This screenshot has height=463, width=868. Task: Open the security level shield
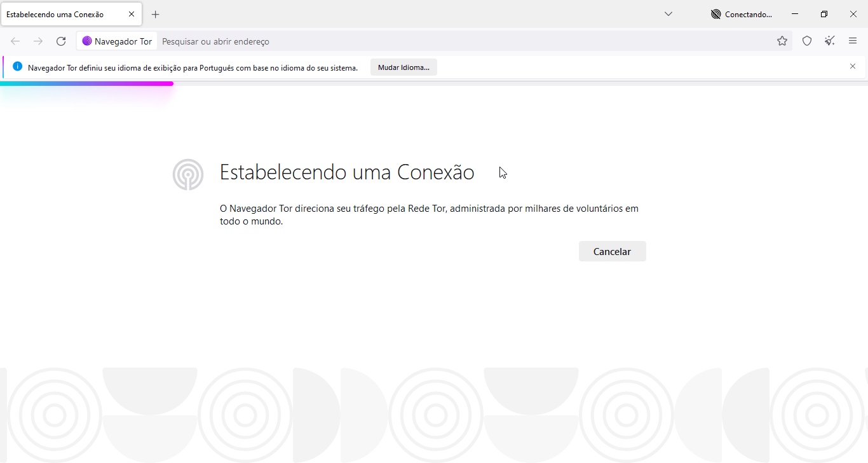click(807, 41)
